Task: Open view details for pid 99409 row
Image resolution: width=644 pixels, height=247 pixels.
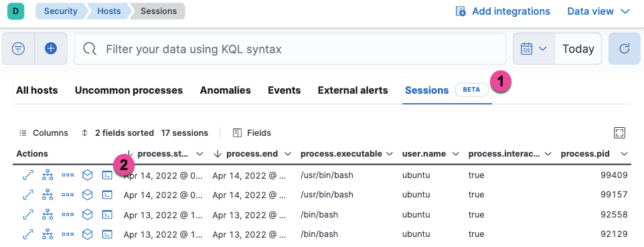Action: click(28, 175)
